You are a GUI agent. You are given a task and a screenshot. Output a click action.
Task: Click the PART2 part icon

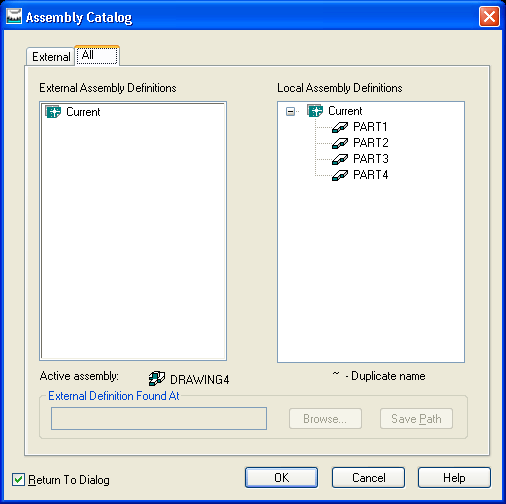coord(340,143)
